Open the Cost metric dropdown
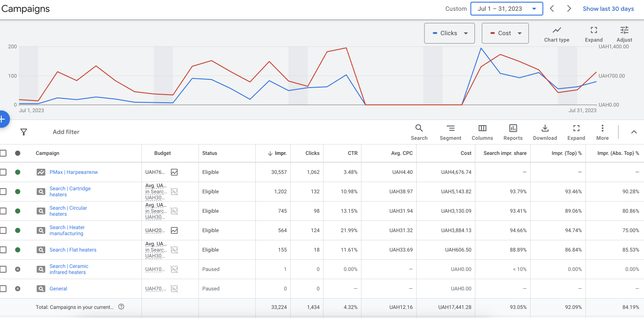The height and width of the screenshot is (318, 644). click(505, 33)
